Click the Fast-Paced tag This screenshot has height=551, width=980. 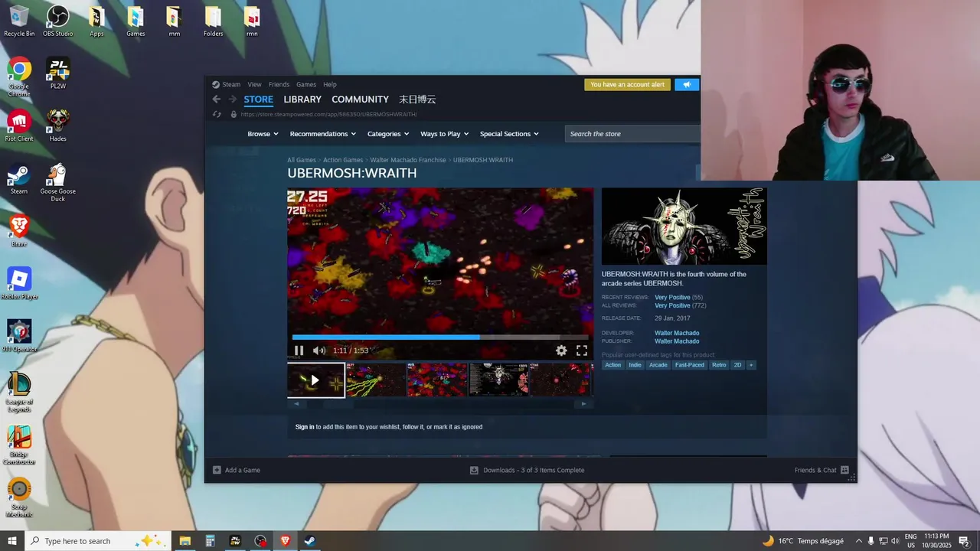[690, 365]
